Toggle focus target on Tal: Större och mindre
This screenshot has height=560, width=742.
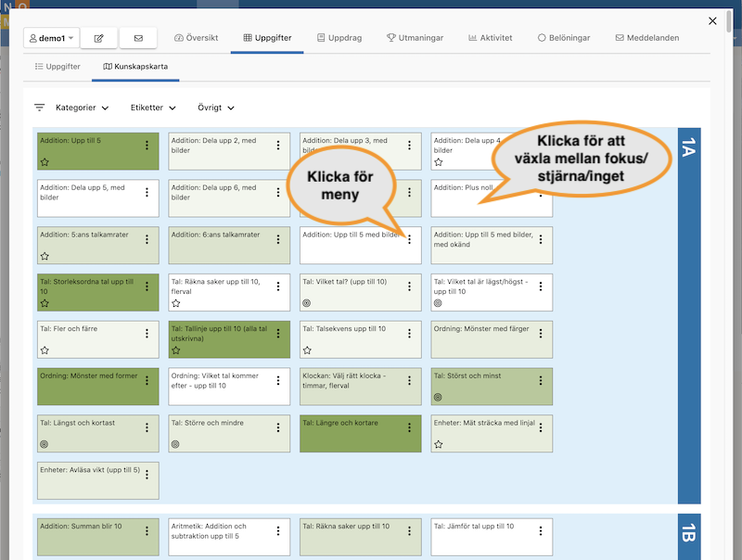point(175,444)
